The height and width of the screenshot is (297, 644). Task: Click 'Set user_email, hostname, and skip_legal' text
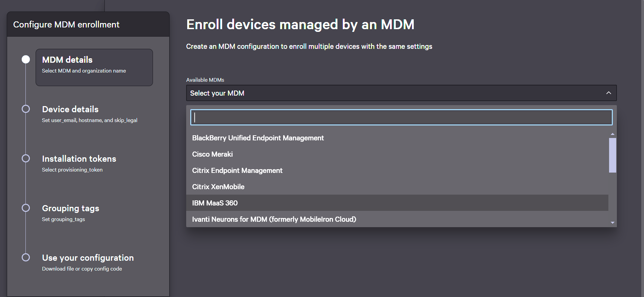(x=90, y=120)
